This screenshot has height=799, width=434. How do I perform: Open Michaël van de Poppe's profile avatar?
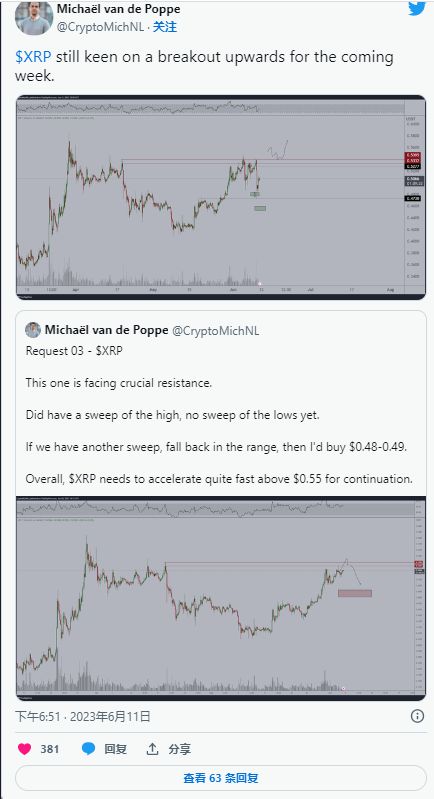point(34,18)
